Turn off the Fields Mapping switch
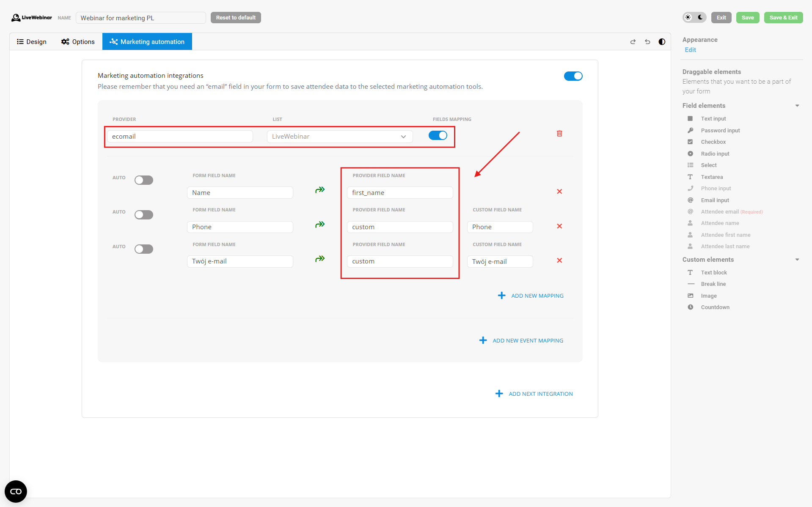Image resolution: width=812 pixels, height=507 pixels. [x=438, y=135]
